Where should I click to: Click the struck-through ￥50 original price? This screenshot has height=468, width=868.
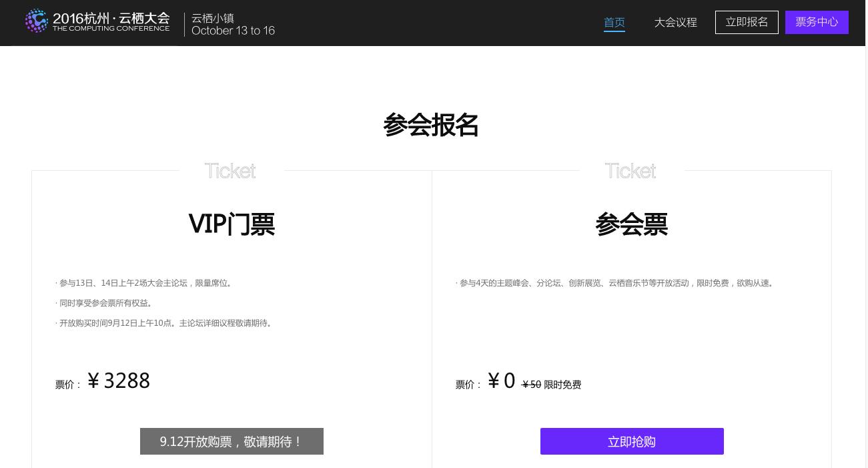(531, 385)
